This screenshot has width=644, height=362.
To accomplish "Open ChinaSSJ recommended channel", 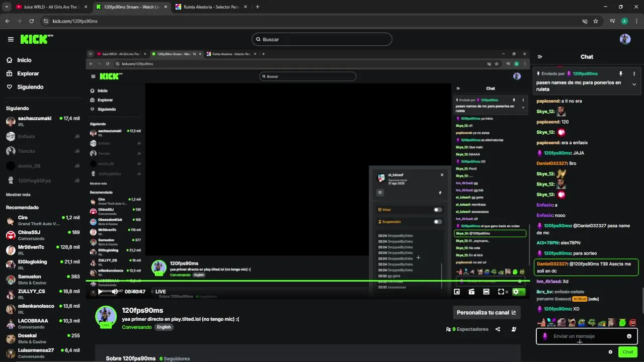I will (43, 235).
